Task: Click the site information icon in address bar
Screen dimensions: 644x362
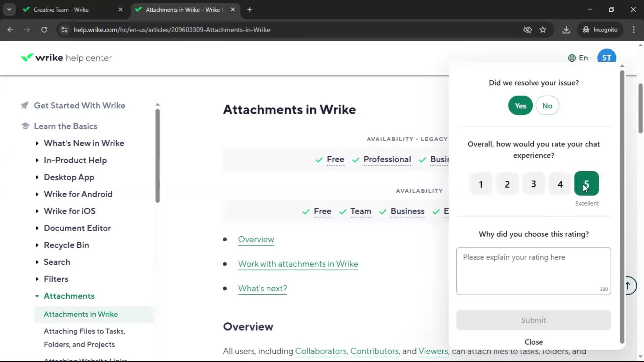Action: (x=64, y=30)
